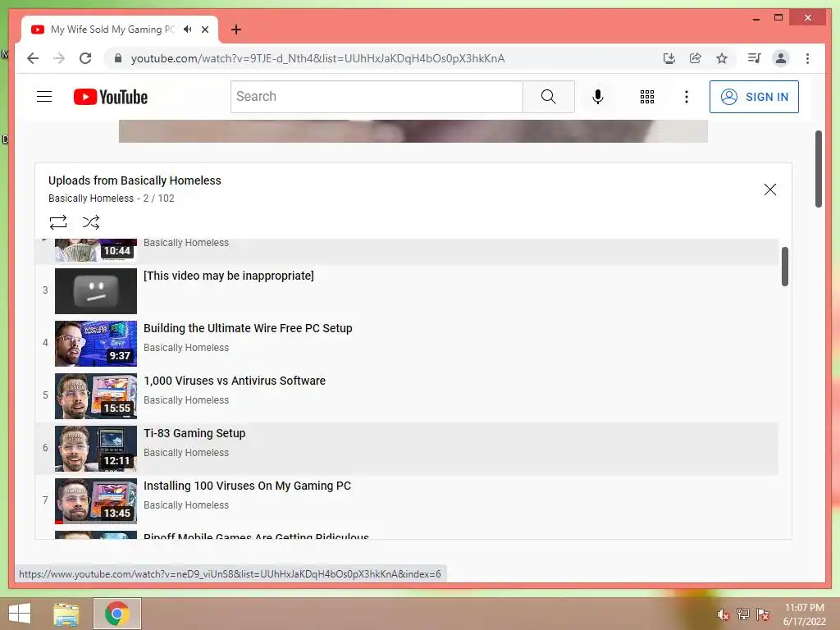
Task: Focus the YouTube Search field
Action: 377,97
